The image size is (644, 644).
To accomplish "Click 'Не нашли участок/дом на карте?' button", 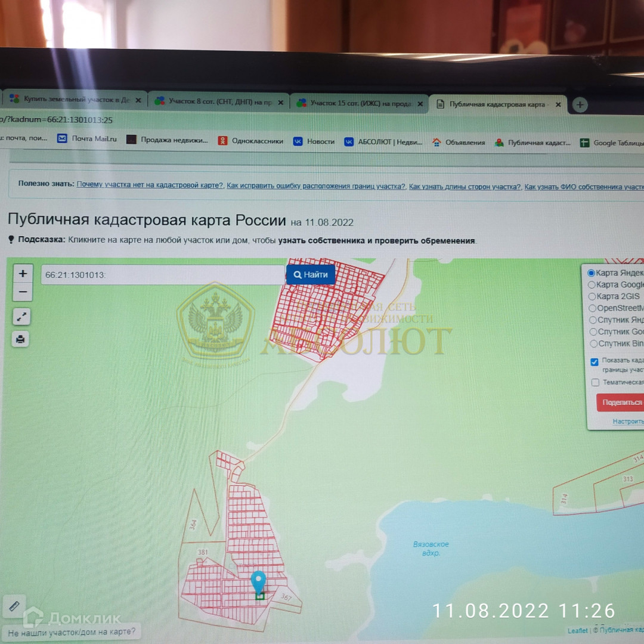I will pyautogui.click(x=72, y=632).
